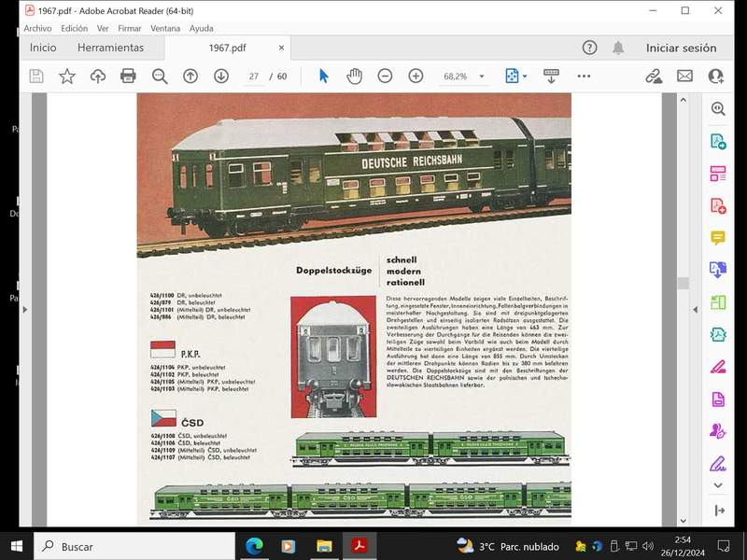Click the Iniciar sesión button
The image size is (747, 560).
click(x=682, y=48)
